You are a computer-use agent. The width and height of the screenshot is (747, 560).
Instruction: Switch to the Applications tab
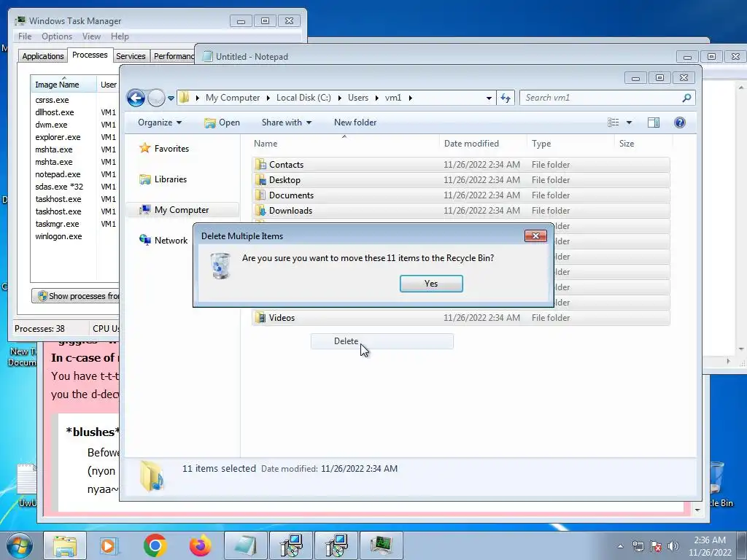(43, 56)
